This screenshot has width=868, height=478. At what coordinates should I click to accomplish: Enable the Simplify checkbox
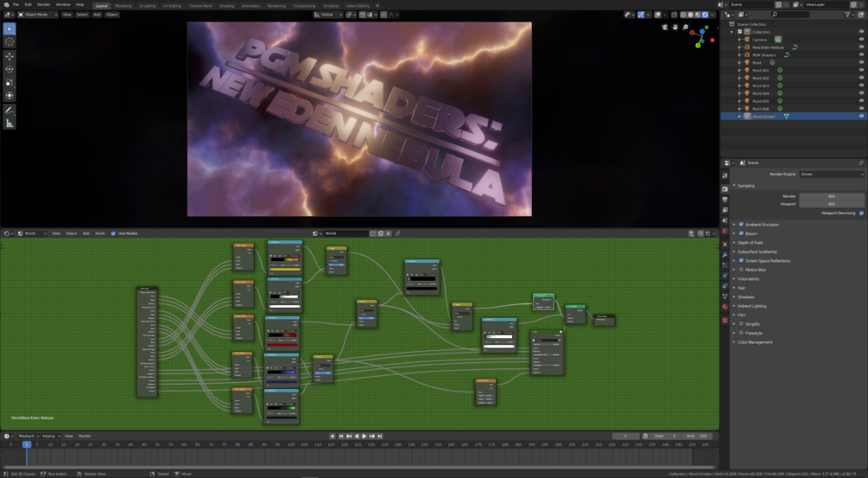click(741, 324)
